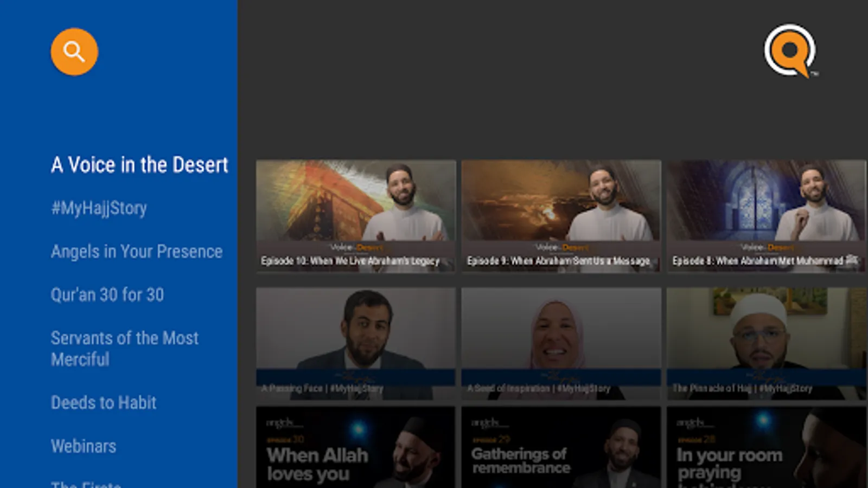The height and width of the screenshot is (488, 868).
Task: Open the orange search button
Action: tap(74, 52)
